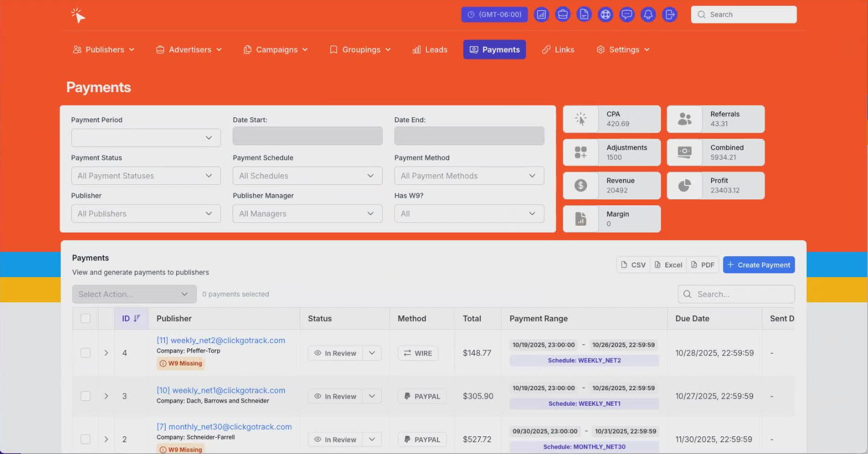Open weekly_net2@clickgotrack.com publisher link
Viewport: 868px width, 454px height.
221,340
